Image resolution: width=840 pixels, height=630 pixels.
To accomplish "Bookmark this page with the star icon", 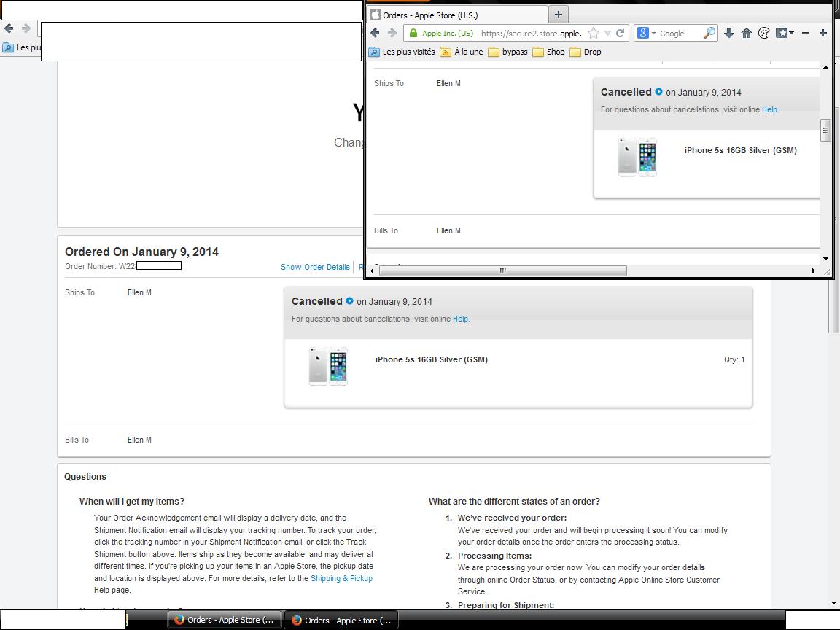I will [594, 34].
